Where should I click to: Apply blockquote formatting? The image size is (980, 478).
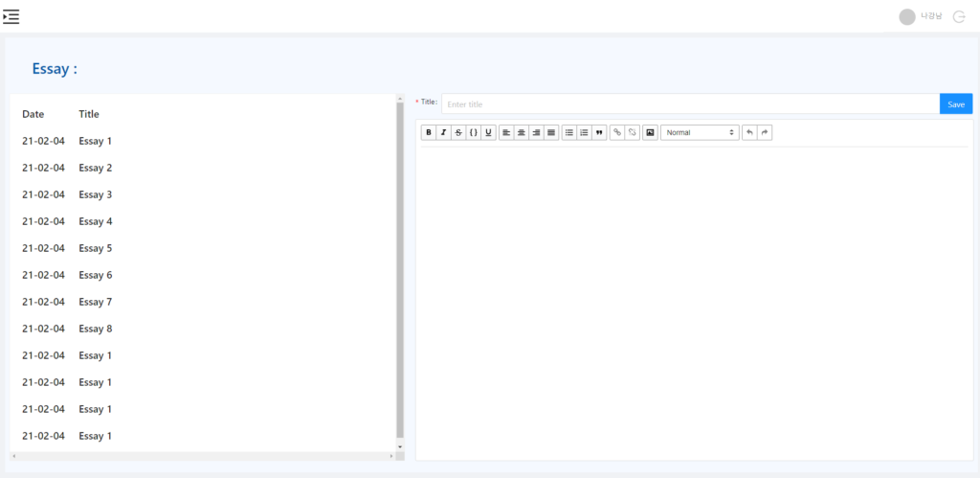click(x=599, y=132)
